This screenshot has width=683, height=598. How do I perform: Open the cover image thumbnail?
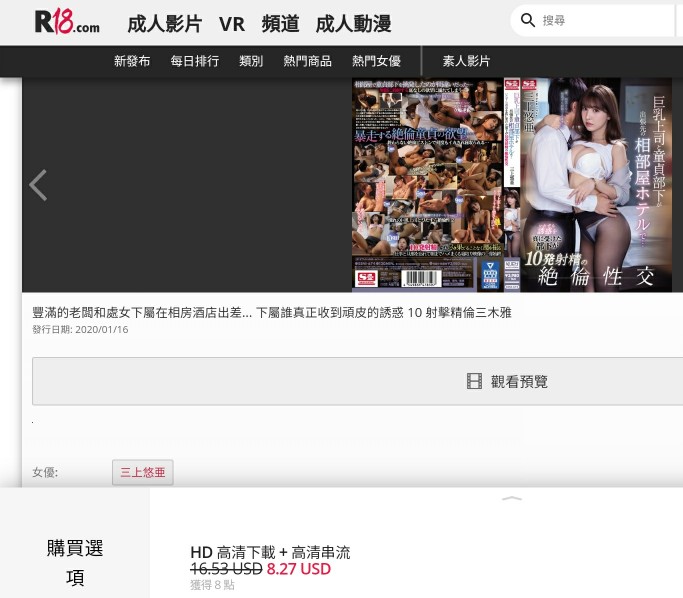[511, 185]
